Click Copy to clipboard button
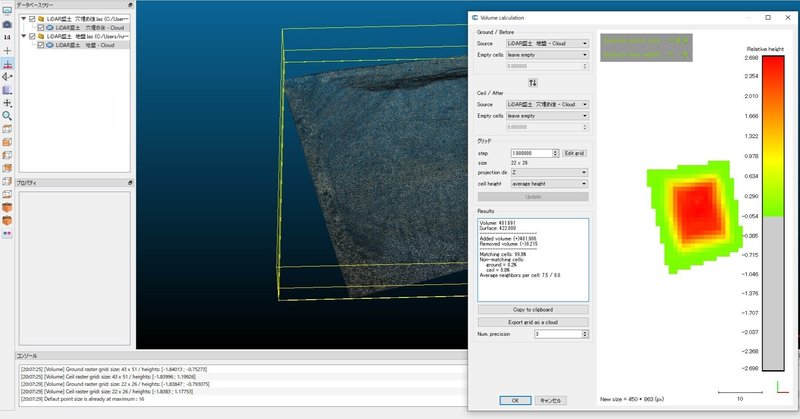The height and width of the screenshot is (419, 800). [x=533, y=310]
